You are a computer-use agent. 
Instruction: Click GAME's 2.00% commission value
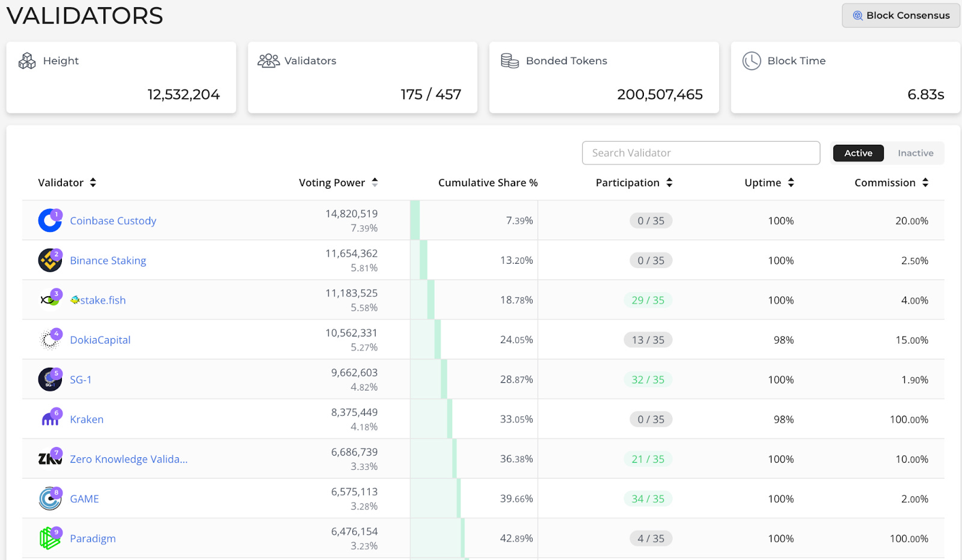click(915, 498)
